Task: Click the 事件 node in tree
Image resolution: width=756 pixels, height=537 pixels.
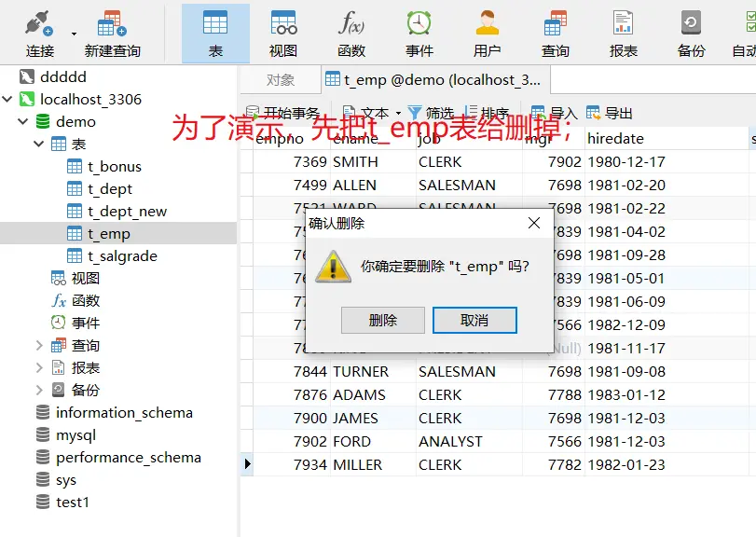Action: pyautogui.click(x=85, y=323)
